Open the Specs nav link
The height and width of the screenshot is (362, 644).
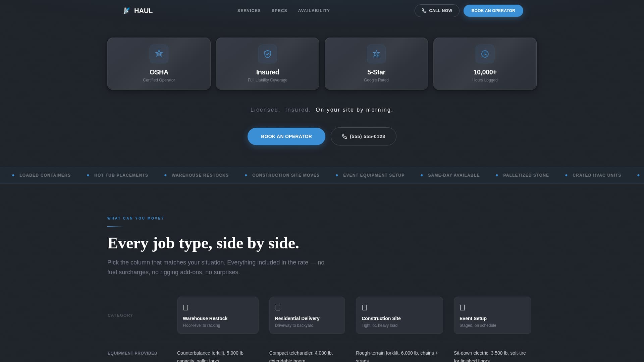pyautogui.click(x=279, y=11)
